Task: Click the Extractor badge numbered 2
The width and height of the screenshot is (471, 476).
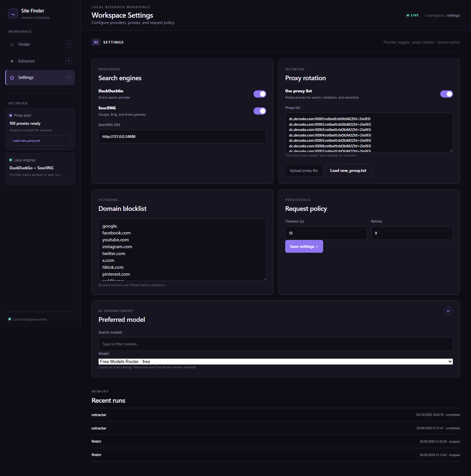Action: pos(69,61)
